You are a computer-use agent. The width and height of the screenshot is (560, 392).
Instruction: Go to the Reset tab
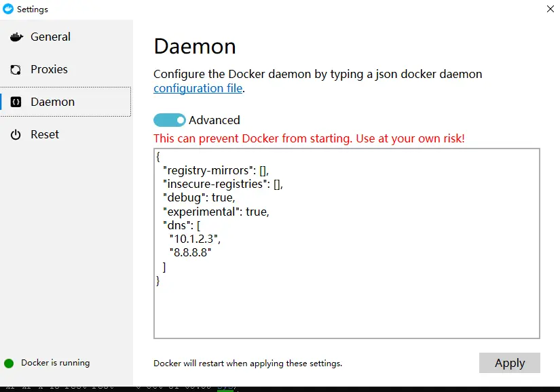pos(67,134)
